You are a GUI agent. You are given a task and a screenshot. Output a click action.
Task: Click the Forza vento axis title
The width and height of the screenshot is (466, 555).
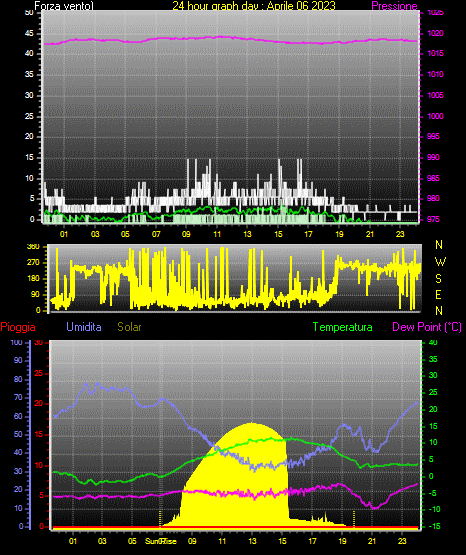pyautogui.click(x=64, y=6)
